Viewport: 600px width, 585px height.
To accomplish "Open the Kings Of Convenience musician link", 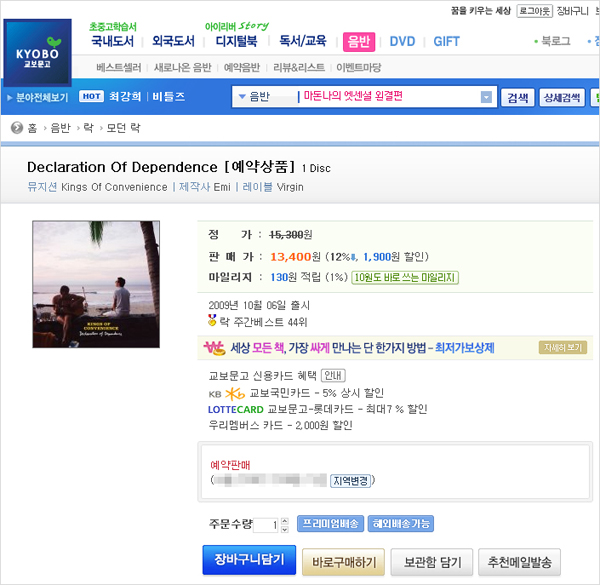I will 114,187.
